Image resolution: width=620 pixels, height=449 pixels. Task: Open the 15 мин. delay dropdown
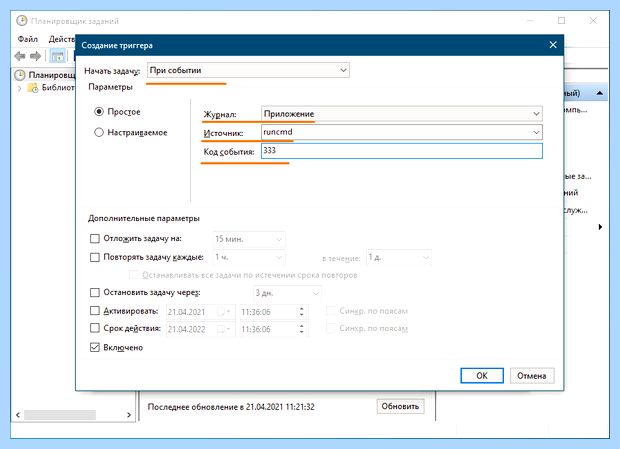[249, 239]
